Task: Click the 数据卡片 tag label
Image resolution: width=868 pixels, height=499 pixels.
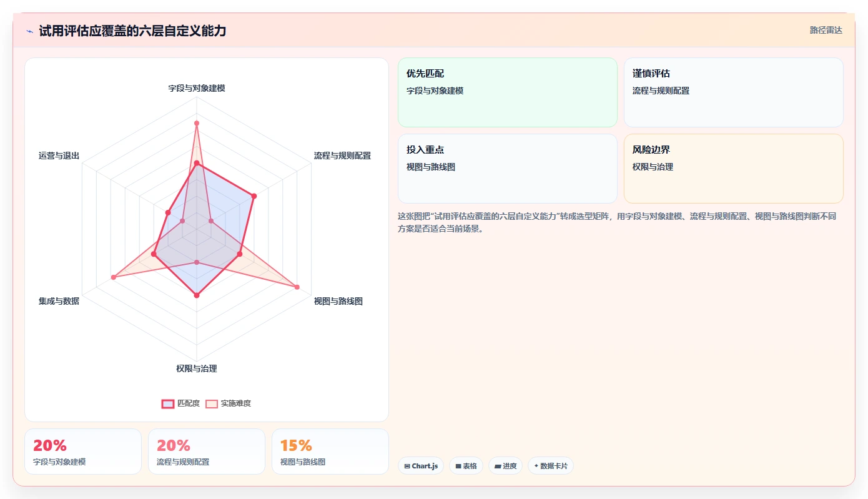Action: (554, 466)
